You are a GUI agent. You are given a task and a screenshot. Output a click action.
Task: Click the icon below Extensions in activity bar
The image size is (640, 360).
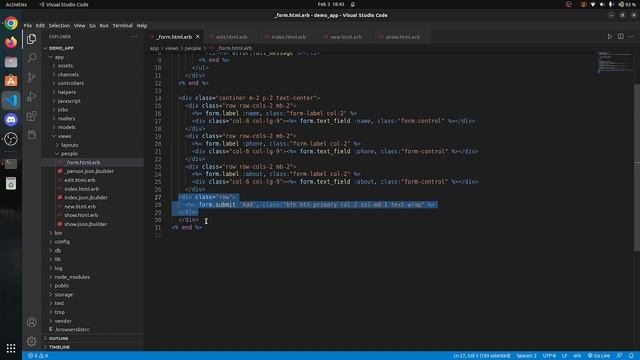point(31,135)
